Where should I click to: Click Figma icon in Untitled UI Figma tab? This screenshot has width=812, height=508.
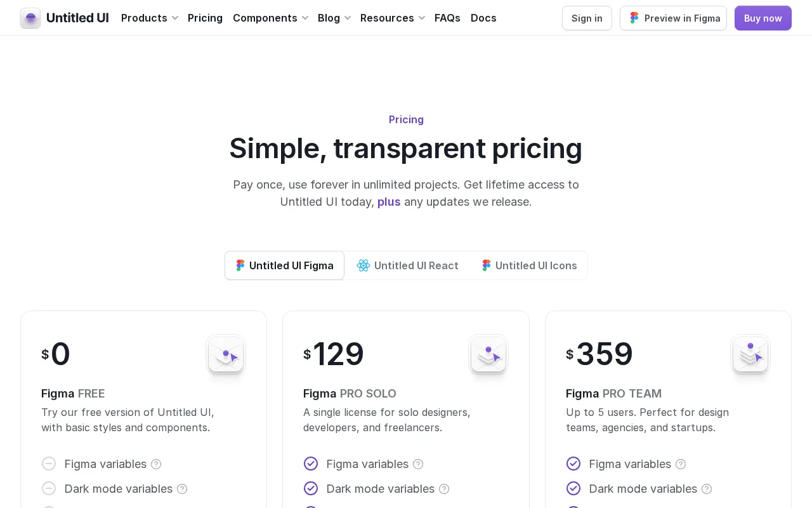click(240, 265)
